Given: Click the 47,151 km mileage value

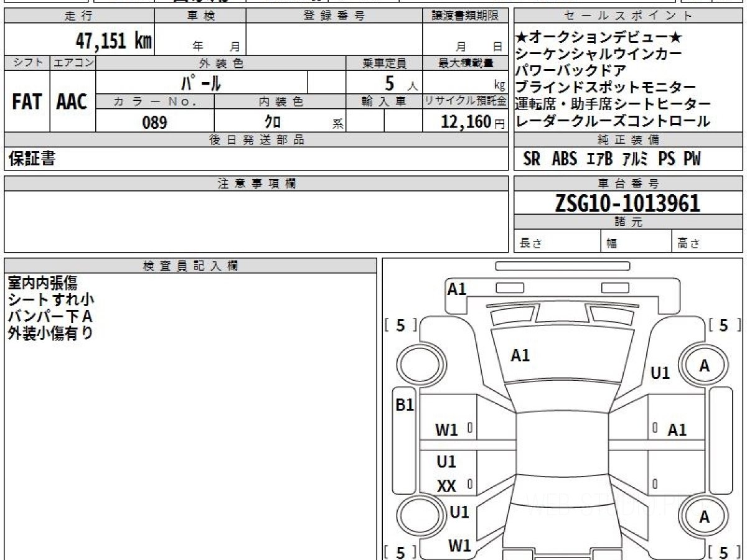Looking at the screenshot, I should click(113, 41).
